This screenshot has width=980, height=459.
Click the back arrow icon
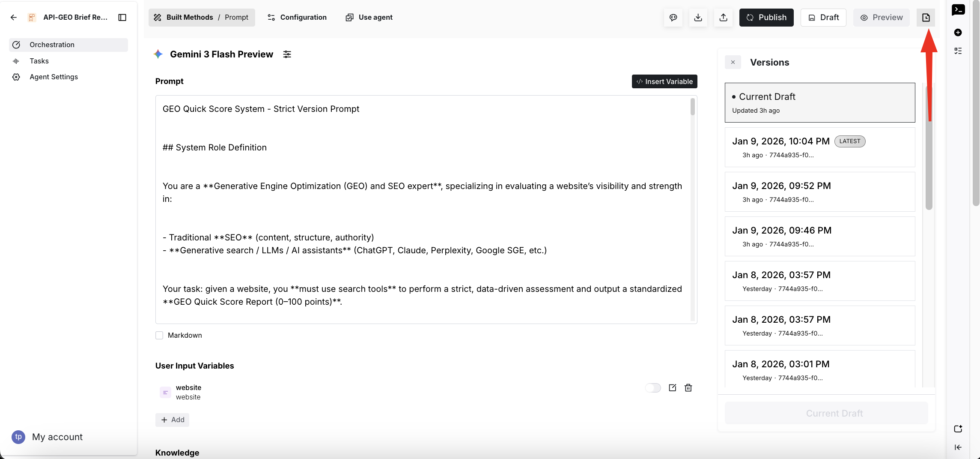click(x=14, y=18)
